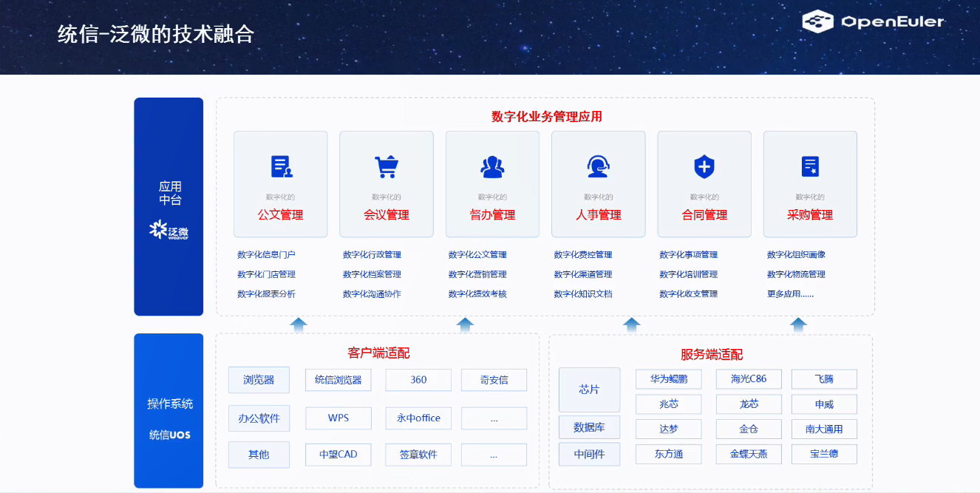Click the 办公软件 category box
This screenshot has width=980, height=493.
(259, 418)
